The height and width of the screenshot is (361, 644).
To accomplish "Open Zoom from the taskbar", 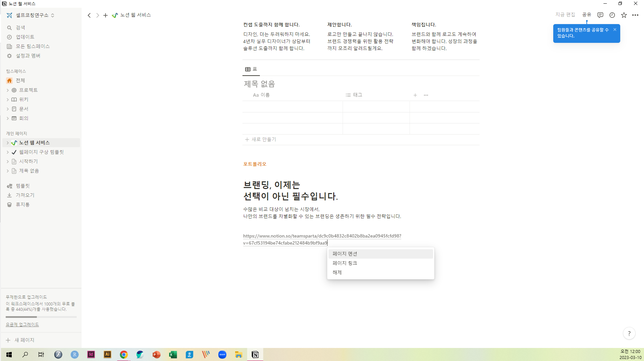I will 222,355.
